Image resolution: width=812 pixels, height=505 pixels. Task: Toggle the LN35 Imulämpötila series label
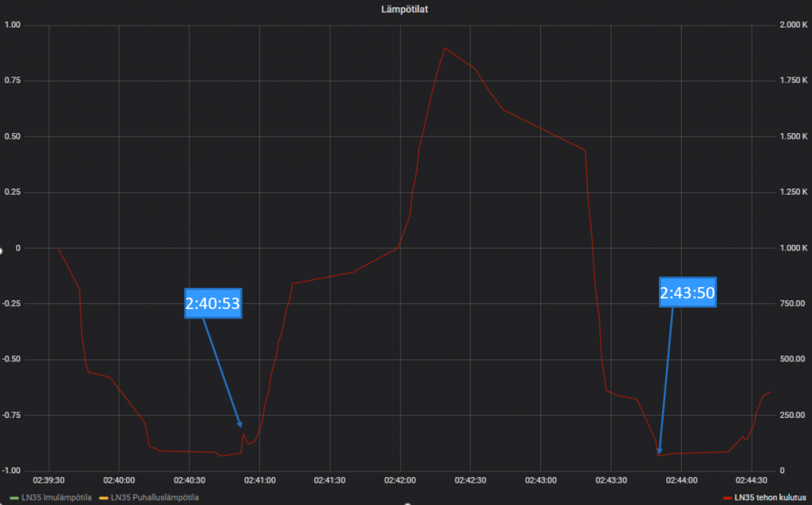click(56, 497)
